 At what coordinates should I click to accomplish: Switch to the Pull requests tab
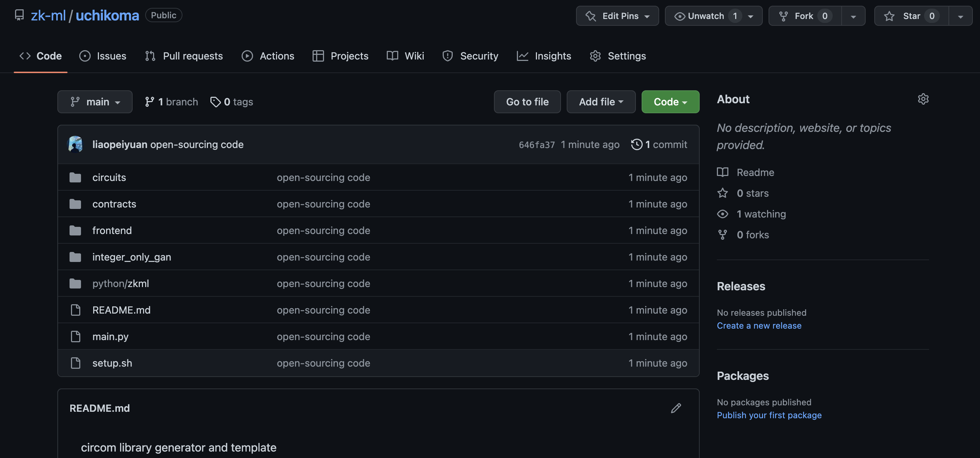(x=184, y=56)
